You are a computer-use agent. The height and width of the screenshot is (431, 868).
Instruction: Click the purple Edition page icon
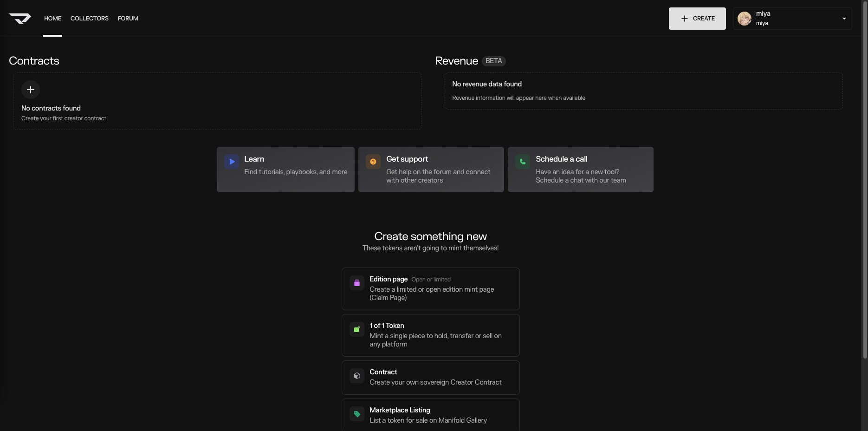pos(357,283)
